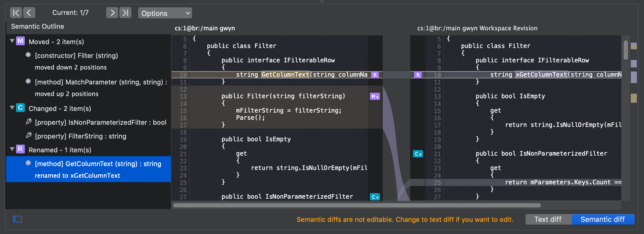Click the 'renamed to xGetColumnText' text

(77, 175)
